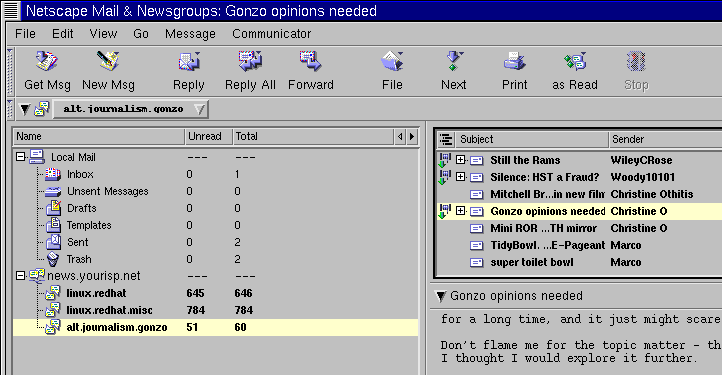Viewport: 722px width, 375px height.
Task: Click the Get Msg toolbar icon
Action: pos(47,62)
